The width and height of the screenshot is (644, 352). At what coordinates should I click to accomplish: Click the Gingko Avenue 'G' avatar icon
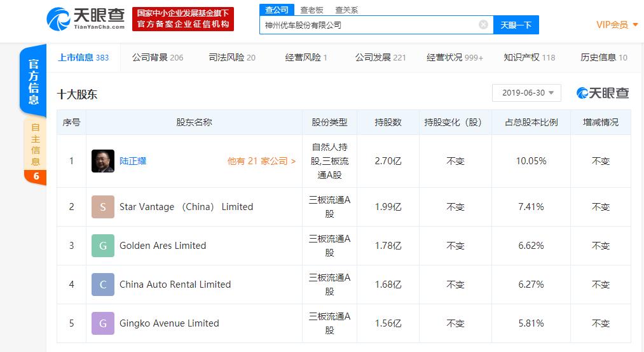tap(103, 323)
